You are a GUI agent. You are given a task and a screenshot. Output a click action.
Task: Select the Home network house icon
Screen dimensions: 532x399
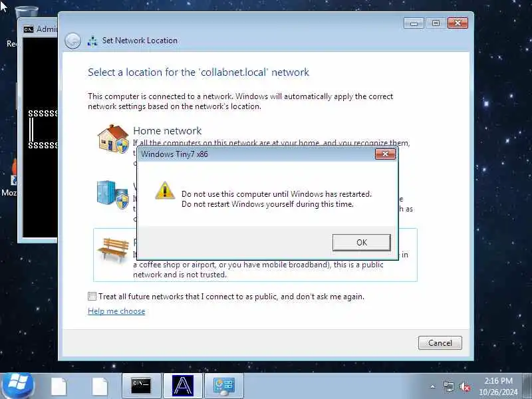pos(113,138)
